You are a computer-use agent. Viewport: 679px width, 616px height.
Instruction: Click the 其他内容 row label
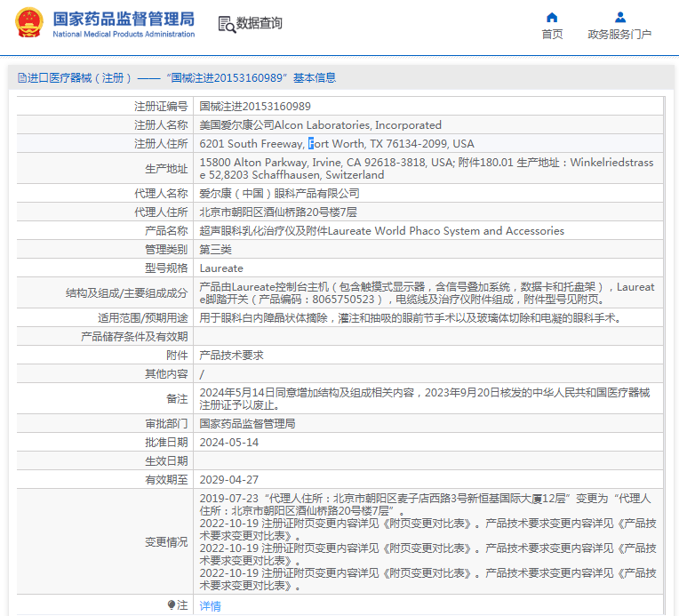tap(166, 374)
